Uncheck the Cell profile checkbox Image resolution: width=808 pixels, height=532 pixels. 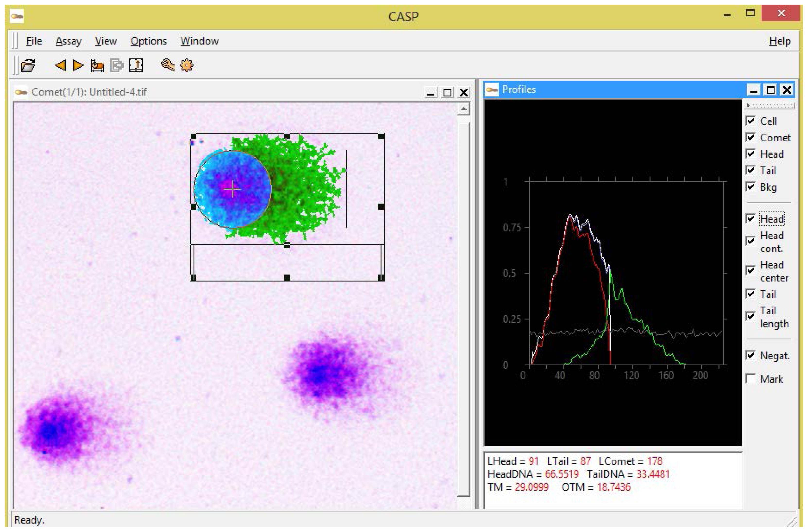pyautogui.click(x=751, y=121)
